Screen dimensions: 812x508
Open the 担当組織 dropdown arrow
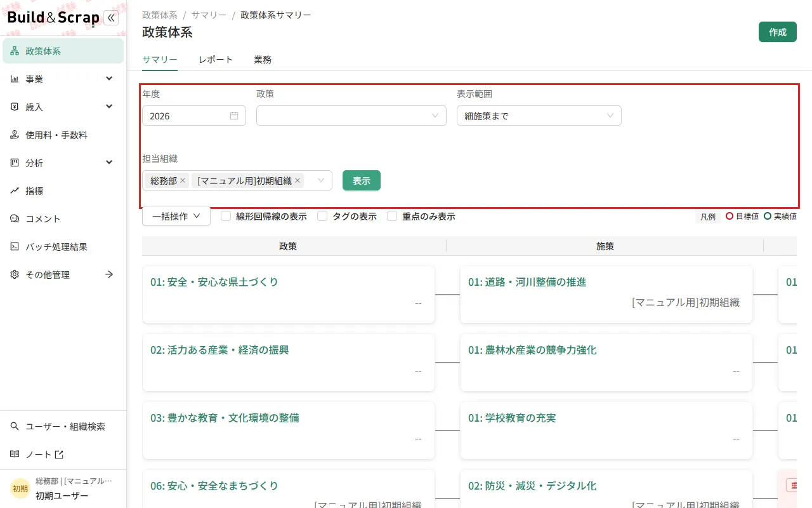321,180
